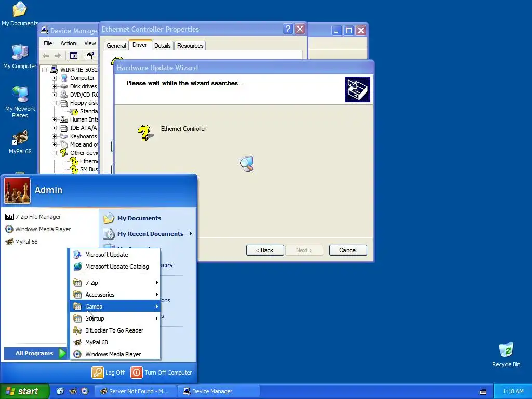Click quick launch Show Desktop icon

click(60, 391)
